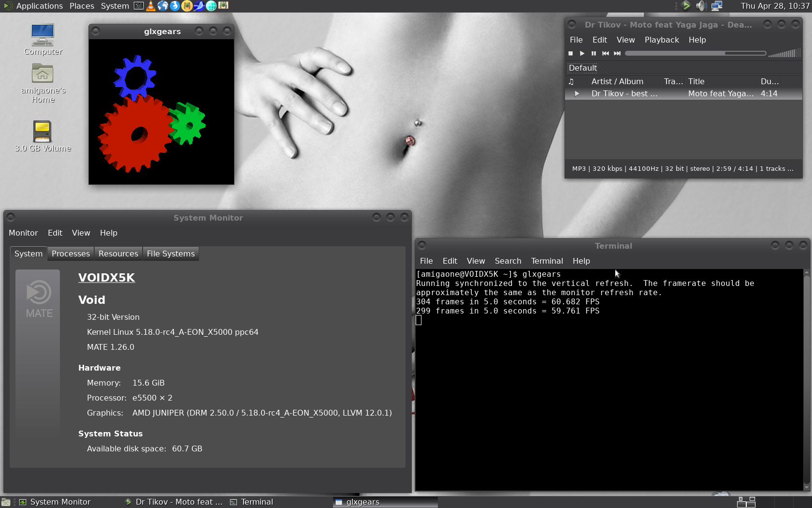This screenshot has width=812, height=508.
Task: Open Edit menu in music player
Action: [599, 40]
